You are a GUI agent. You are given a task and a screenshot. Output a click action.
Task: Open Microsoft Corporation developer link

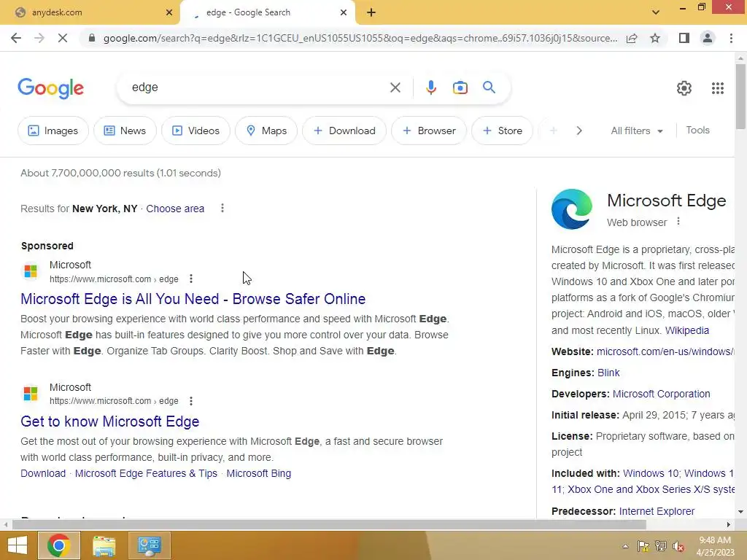tap(661, 394)
